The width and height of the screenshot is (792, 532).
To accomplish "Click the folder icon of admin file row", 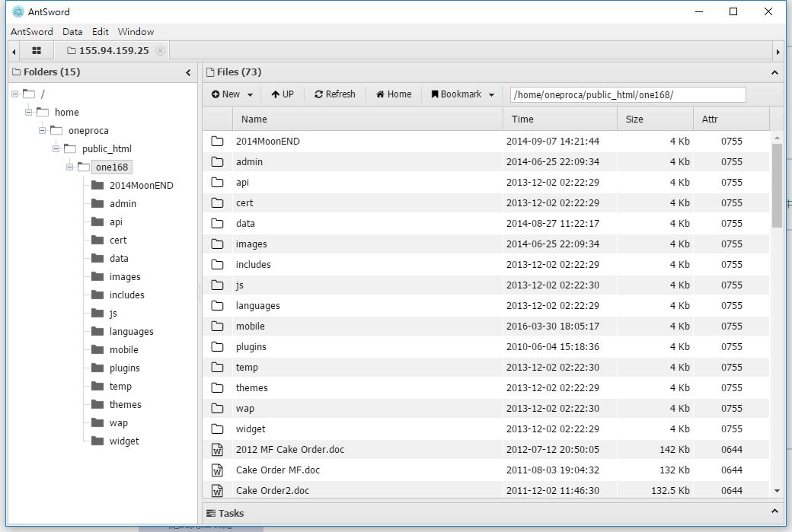I will [217, 162].
